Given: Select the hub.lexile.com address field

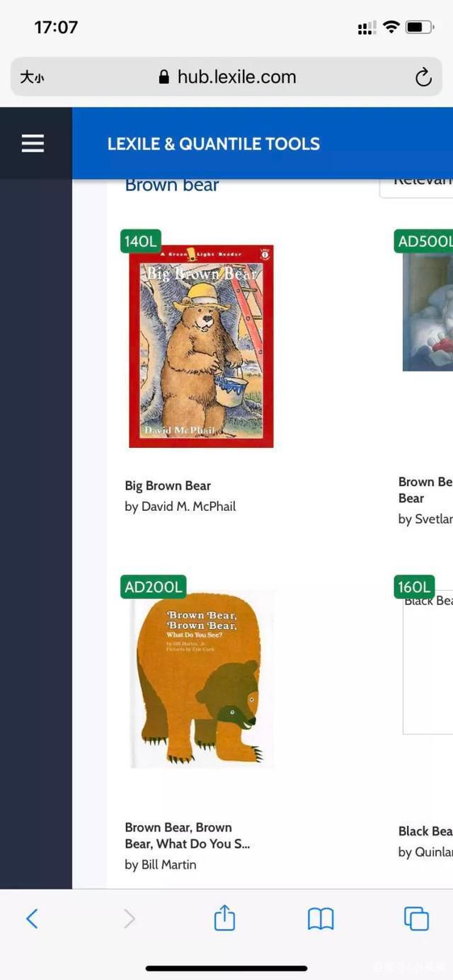Looking at the screenshot, I should pyautogui.click(x=226, y=77).
